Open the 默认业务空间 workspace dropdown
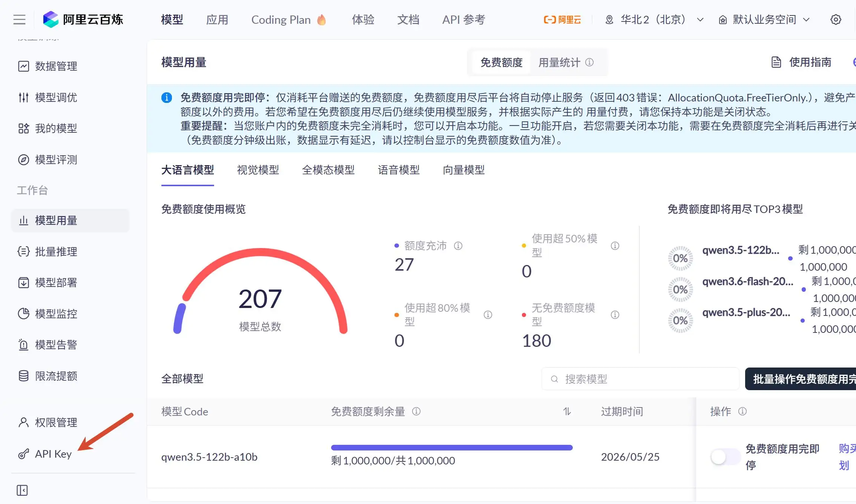The image size is (856, 504). [764, 20]
